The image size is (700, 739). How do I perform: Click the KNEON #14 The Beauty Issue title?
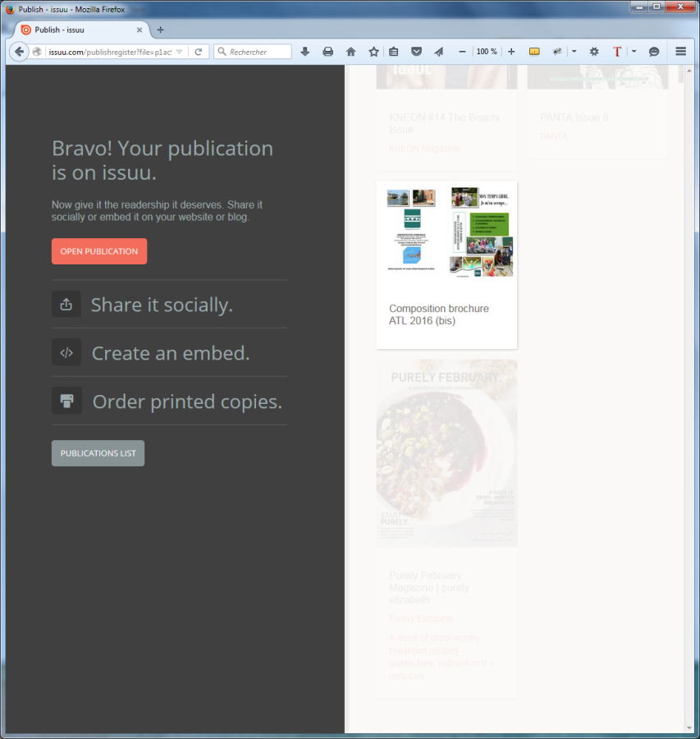[445, 123]
